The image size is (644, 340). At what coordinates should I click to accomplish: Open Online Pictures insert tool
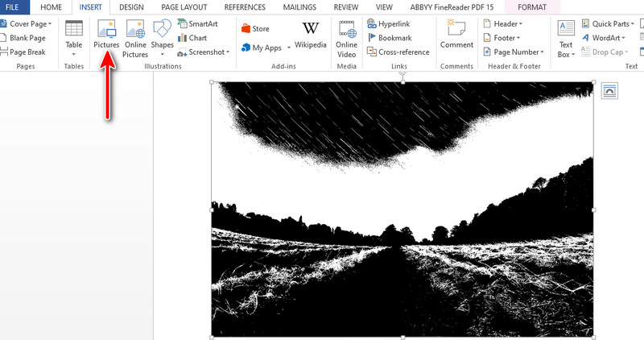point(135,37)
